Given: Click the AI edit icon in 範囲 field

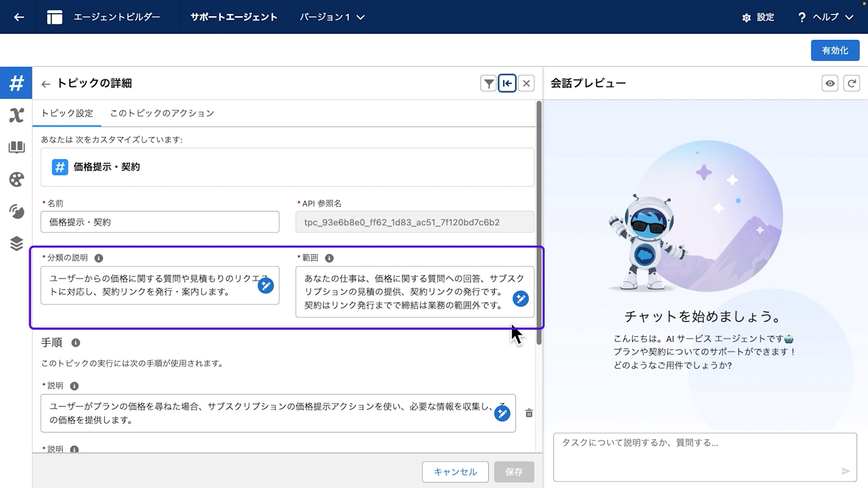Looking at the screenshot, I should [521, 298].
